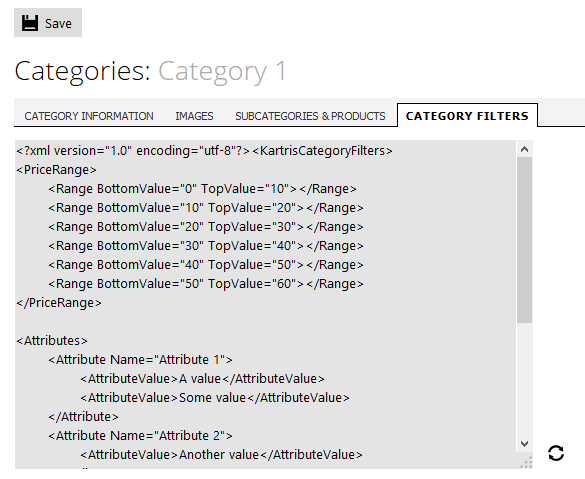Select the Category Filters tab
Screen dimensions: 585x479
tap(467, 116)
